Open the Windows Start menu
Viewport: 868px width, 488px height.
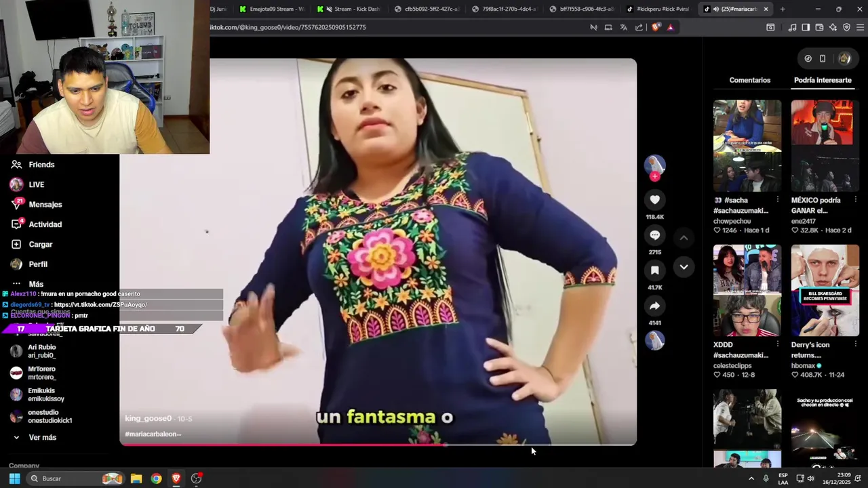click(14, 479)
